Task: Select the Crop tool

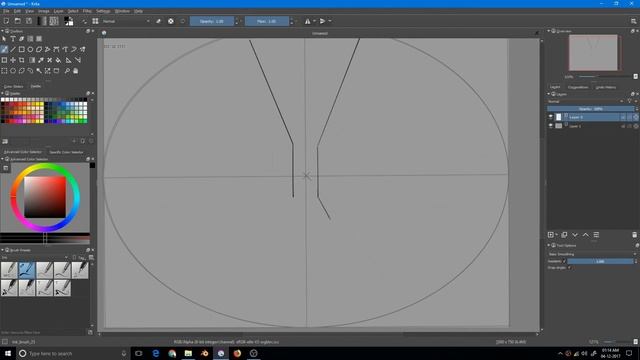Action: coord(22,60)
